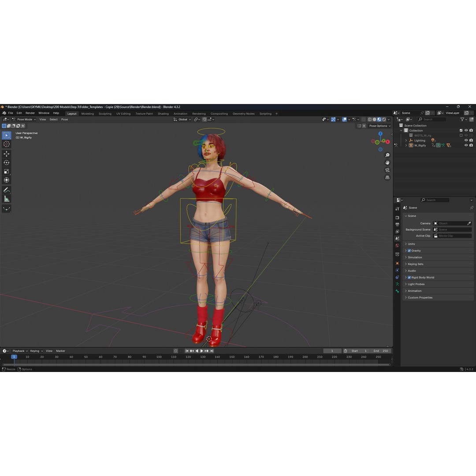Select the Breakdowner pose tool
476x476 pixels.
[6, 208]
